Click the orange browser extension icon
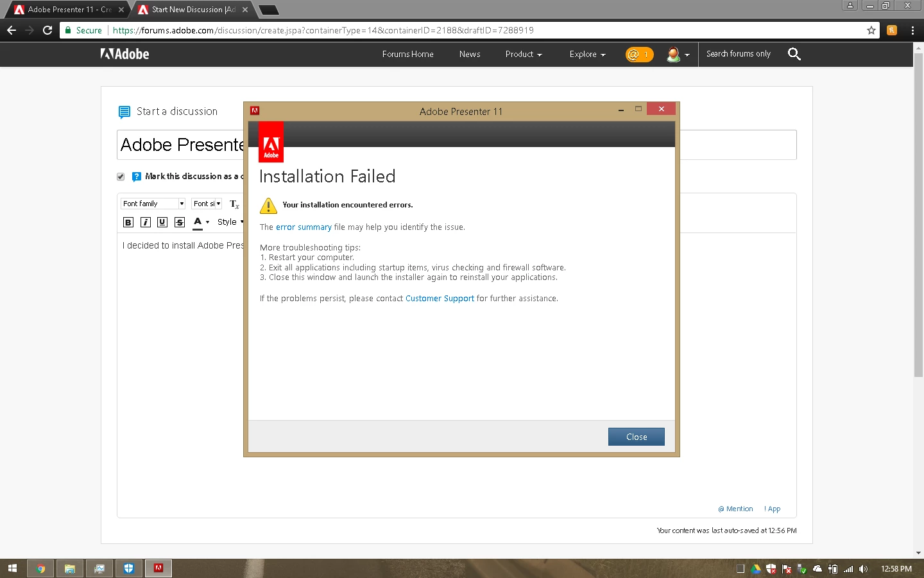Screen dimensions: 924x578 (x=892, y=30)
